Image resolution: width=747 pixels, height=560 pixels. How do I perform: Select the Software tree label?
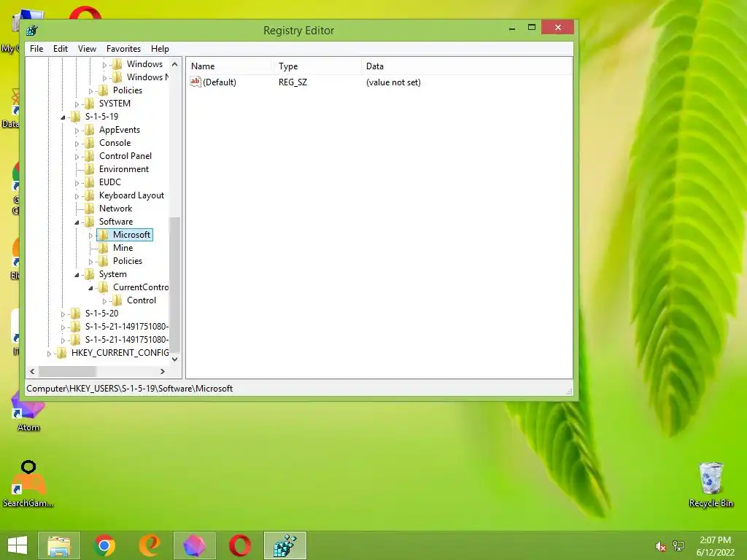[116, 222]
